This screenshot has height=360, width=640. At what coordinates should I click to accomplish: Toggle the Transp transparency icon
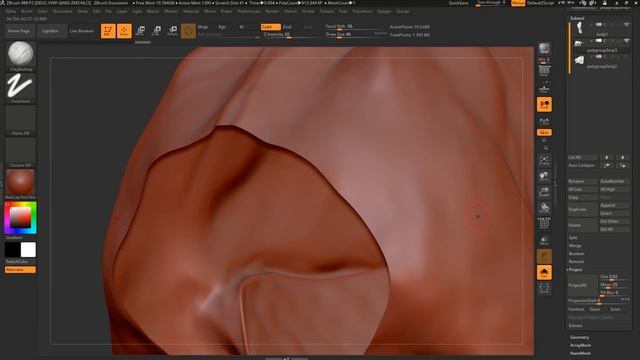coord(544,240)
